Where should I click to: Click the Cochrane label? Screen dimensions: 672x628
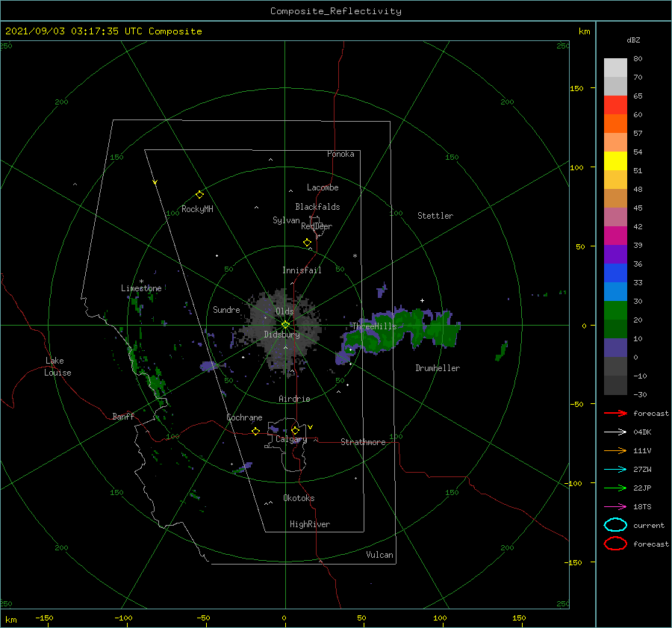pos(244,417)
